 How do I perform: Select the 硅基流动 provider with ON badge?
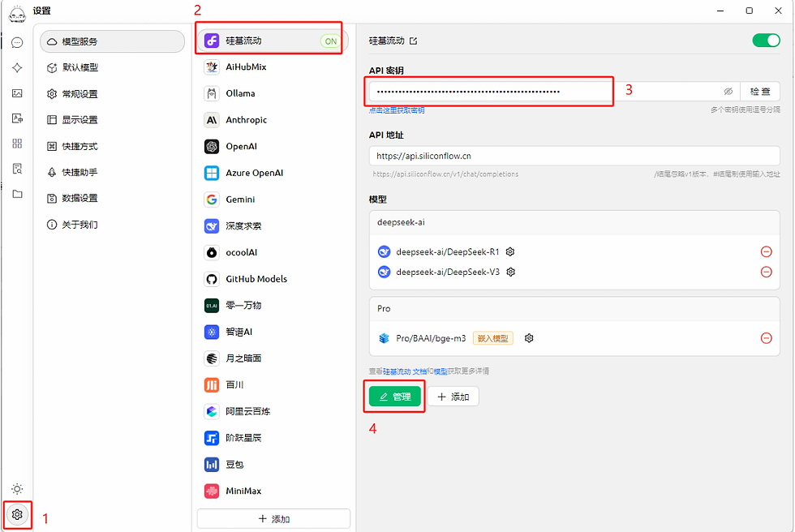coord(273,41)
